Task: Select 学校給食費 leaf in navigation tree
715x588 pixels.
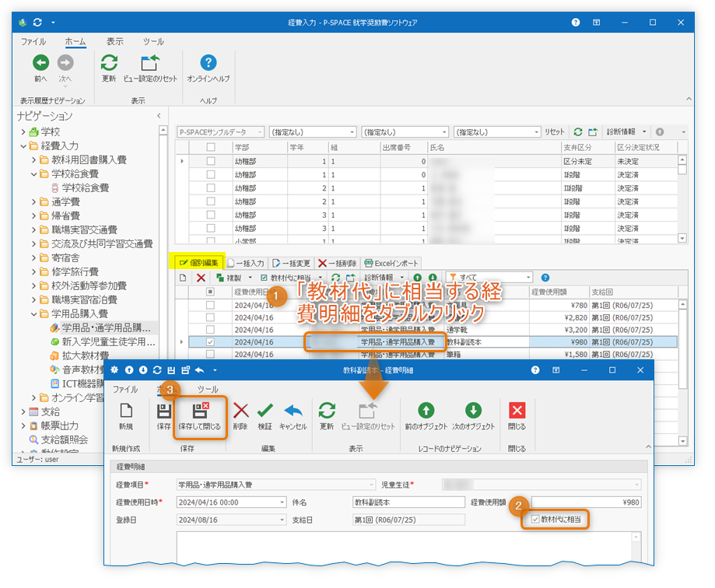Action: pyautogui.click(x=86, y=187)
